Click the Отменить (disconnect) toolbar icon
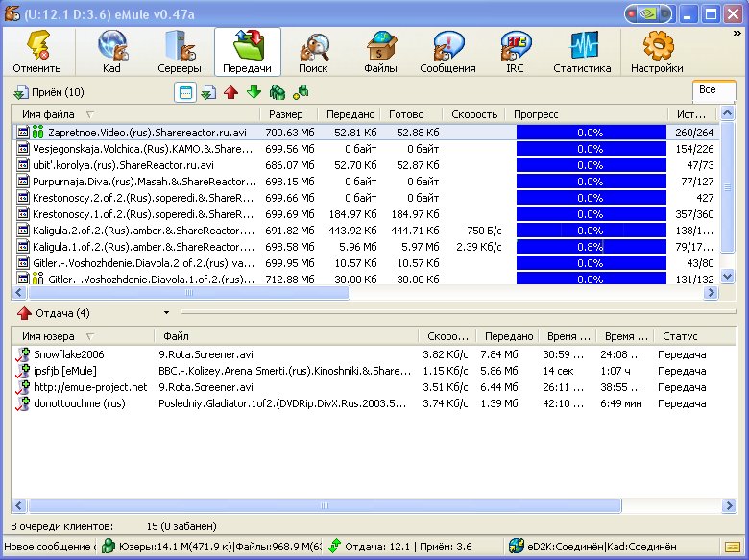749x560 pixels. pyautogui.click(x=37, y=52)
